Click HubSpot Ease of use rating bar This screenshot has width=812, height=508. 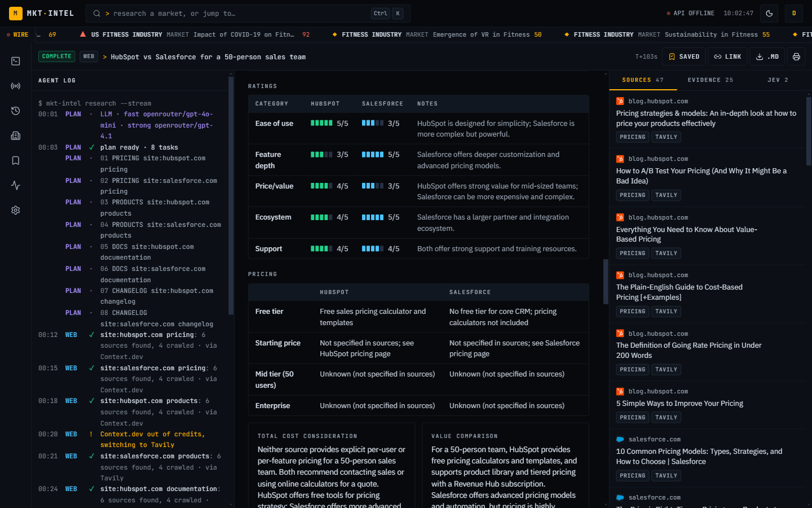click(x=321, y=123)
